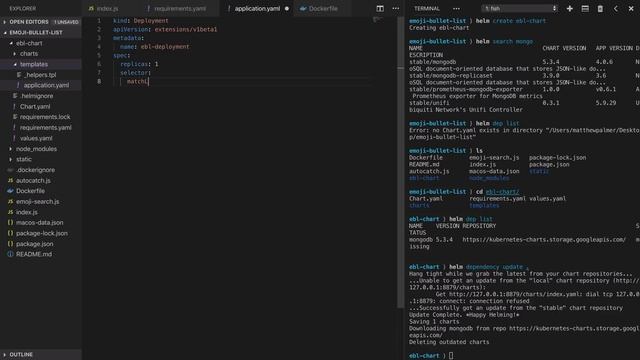Click the terminal panel left chevron icon
The width and height of the screenshot is (640, 360).
tap(616, 9)
